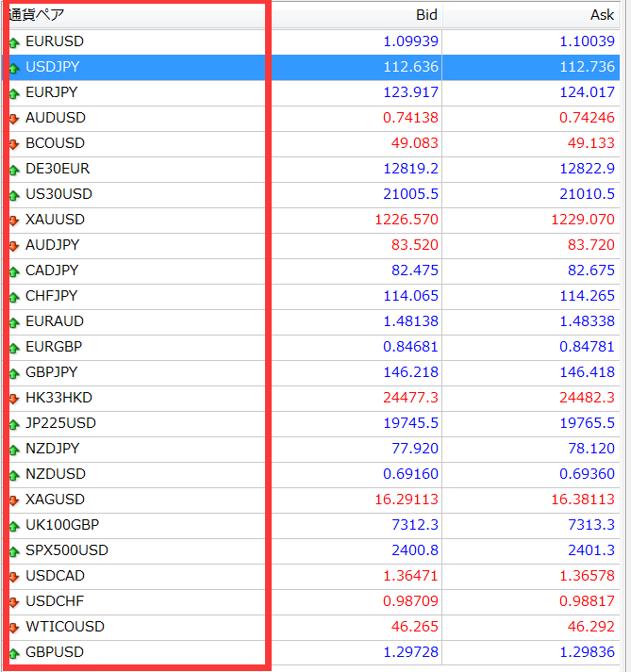
Task: Click the green up arrow beside NZDJPY
Action: [14, 450]
